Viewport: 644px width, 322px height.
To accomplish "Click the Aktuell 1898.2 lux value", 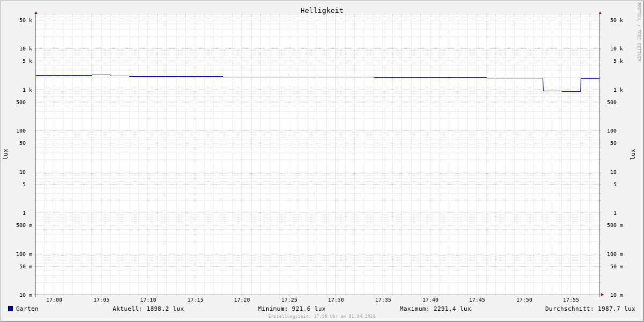I will point(148,309).
